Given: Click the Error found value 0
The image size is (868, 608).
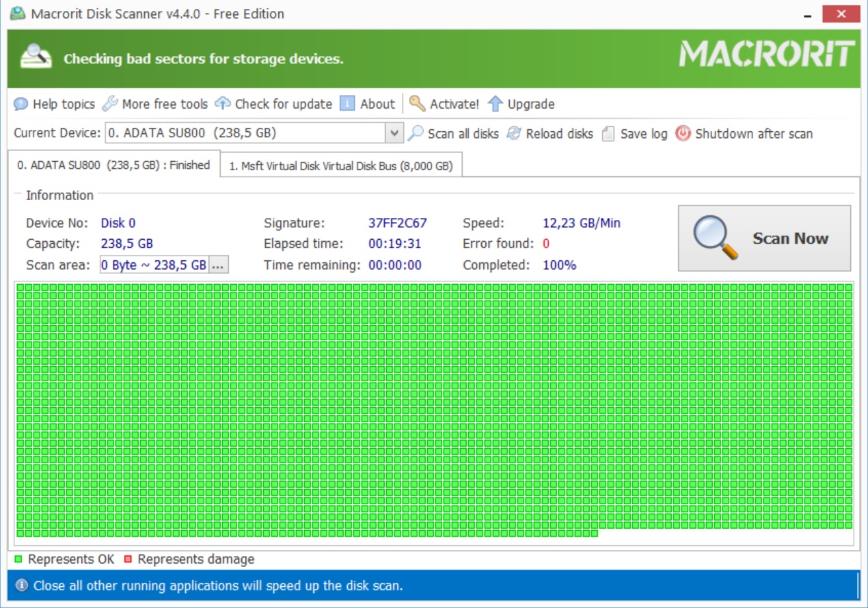Looking at the screenshot, I should coord(546,244).
